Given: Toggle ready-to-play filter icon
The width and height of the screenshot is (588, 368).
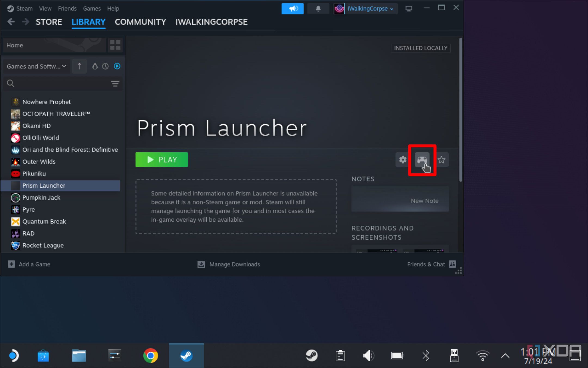Looking at the screenshot, I should tap(117, 66).
